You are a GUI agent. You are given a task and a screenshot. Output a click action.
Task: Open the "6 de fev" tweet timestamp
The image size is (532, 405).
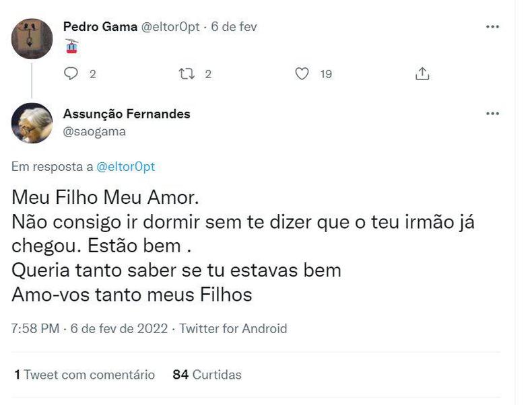coord(234,27)
